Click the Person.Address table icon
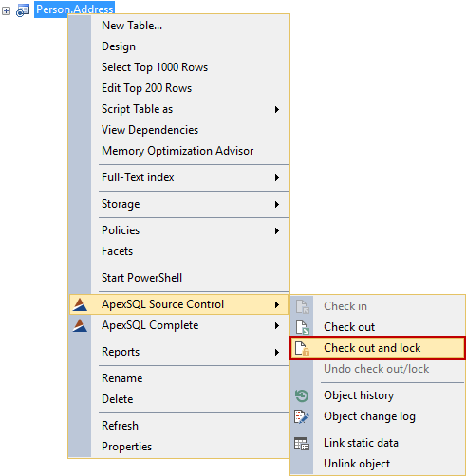Viewport: 466px width, 476px height. [x=23, y=10]
